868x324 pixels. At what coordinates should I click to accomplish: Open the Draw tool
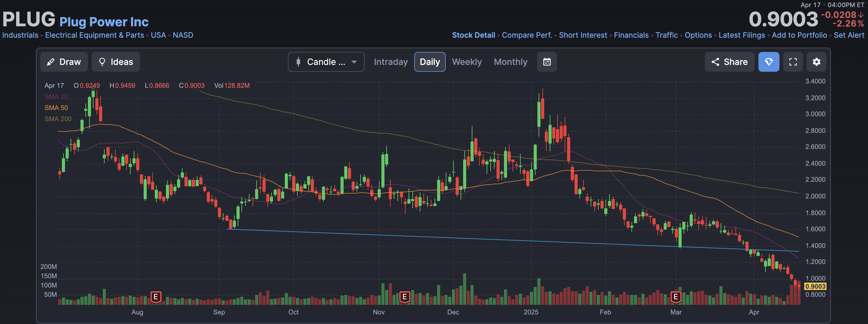click(x=64, y=62)
